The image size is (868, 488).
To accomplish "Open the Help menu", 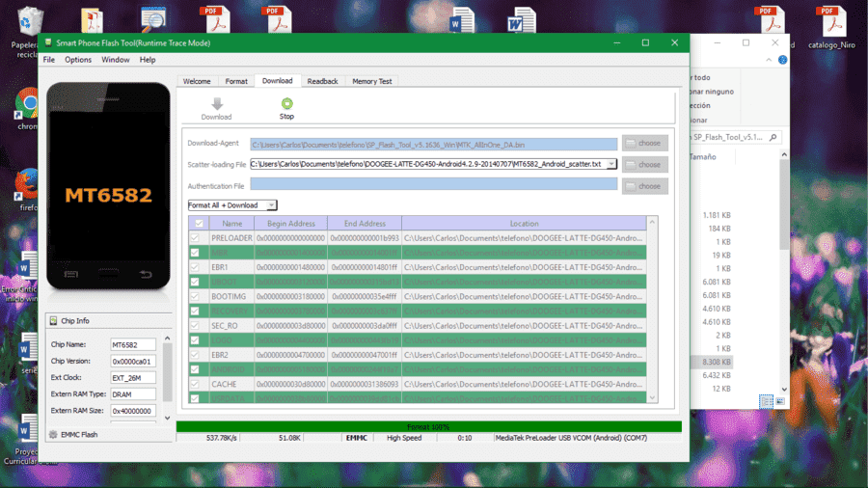I will (148, 60).
